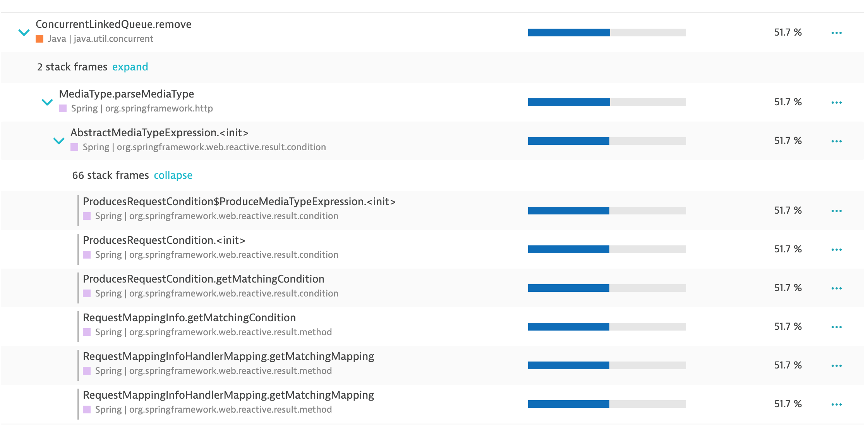Viewport: 868px width, 425px height.
Task: Click 'Java | java.util.concurrent' package text
Action: (x=101, y=39)
